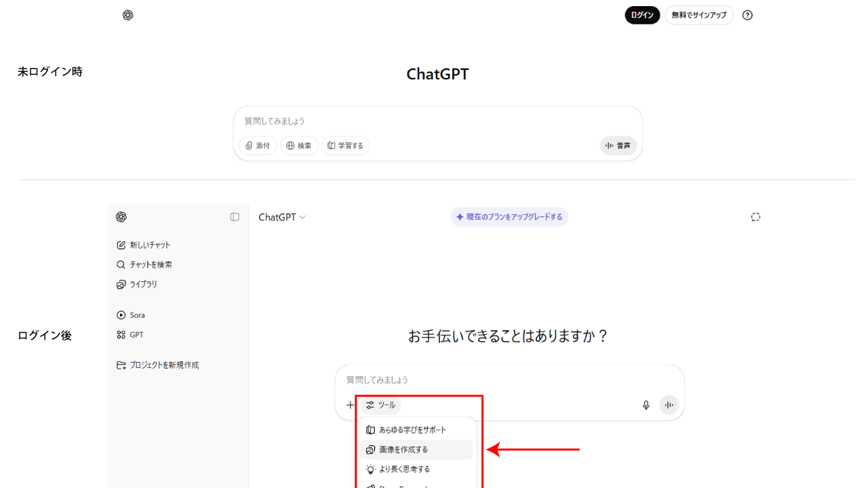Click the ChatGPT logo in the top header
The width and height of the screenshot is (868, 488).
(x=128, y=15)
